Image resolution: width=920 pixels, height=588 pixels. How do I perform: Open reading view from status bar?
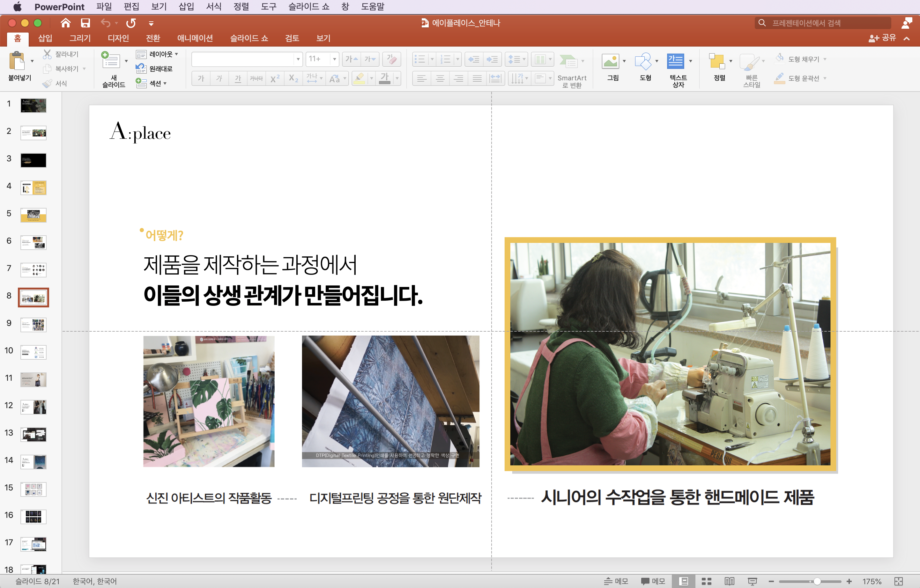(x=729, y=581)
